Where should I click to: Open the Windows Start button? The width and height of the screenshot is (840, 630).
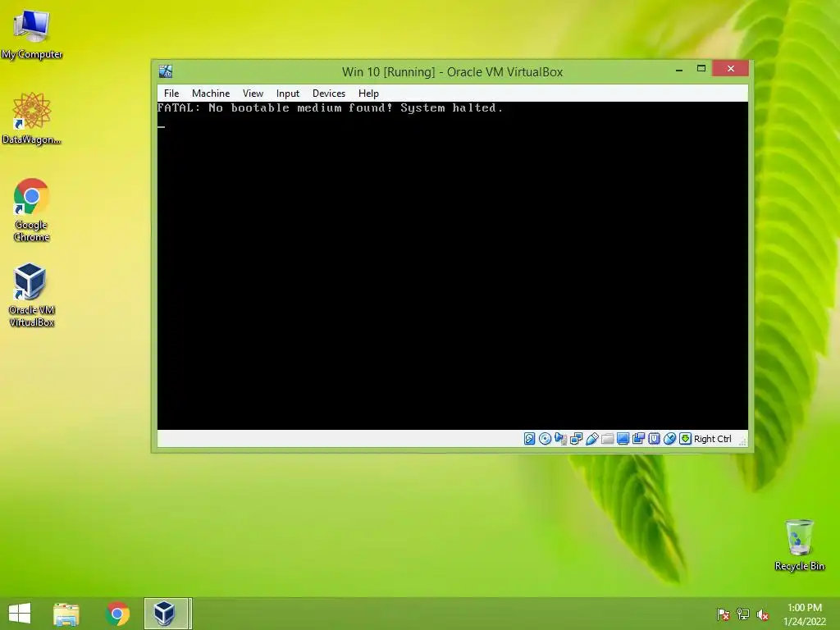(20, 614)
